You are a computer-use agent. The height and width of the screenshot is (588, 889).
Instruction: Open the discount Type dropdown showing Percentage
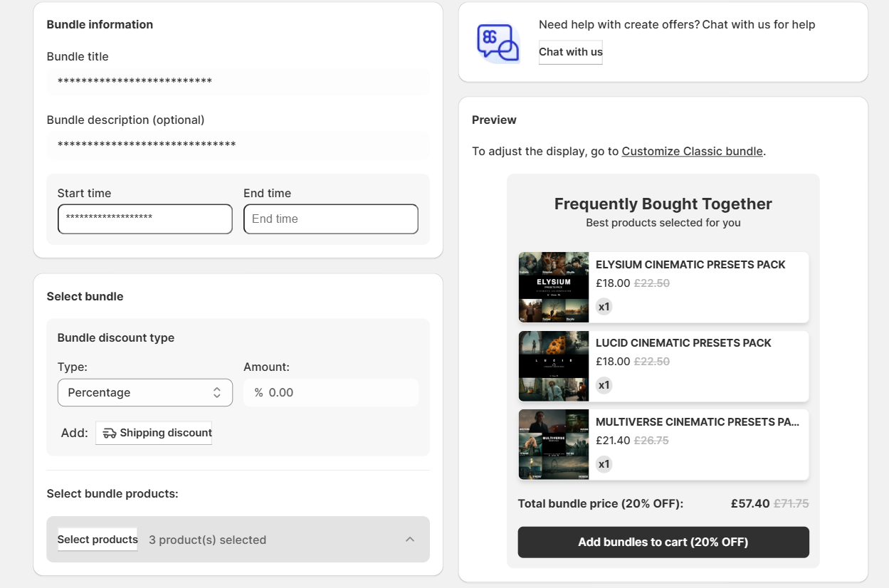tap(145, 392)
